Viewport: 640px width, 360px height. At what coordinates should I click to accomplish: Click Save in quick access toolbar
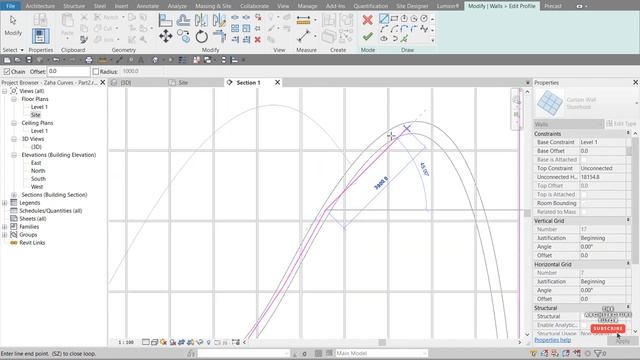tap(29, 60)
